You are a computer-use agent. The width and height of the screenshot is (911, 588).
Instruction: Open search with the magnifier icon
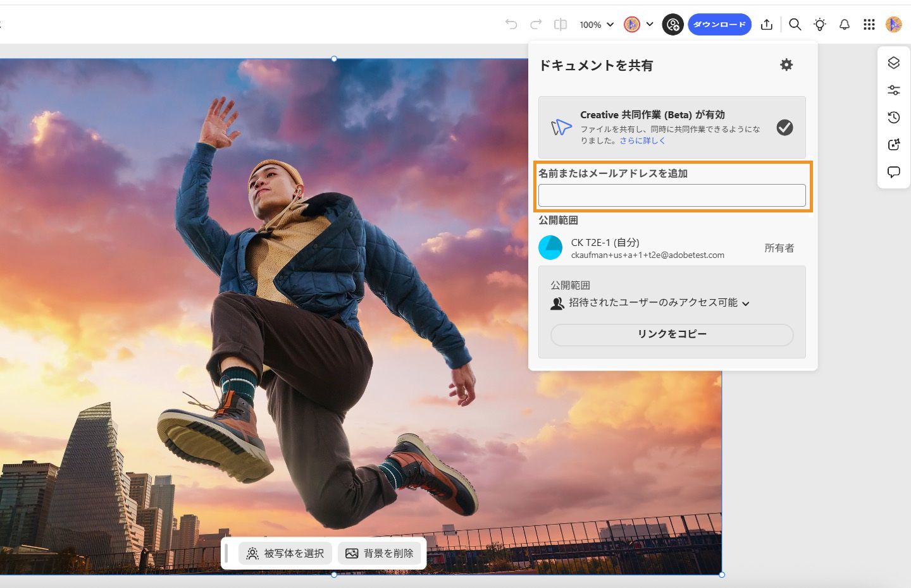[x=795, y=24]
